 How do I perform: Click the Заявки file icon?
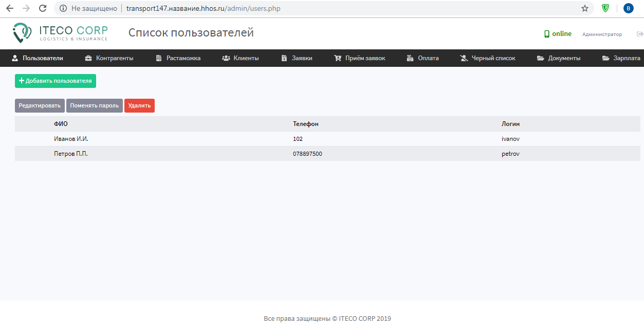pyautogui.click(x=284, y=58)
